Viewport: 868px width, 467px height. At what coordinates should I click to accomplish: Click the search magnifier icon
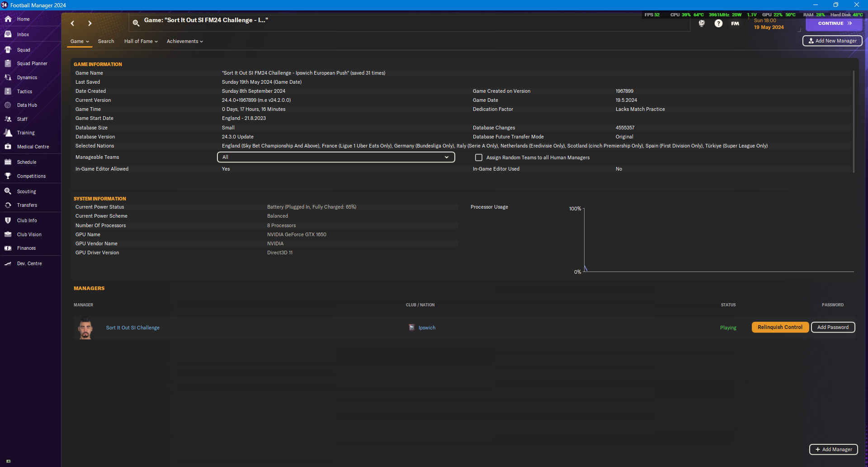136,23
